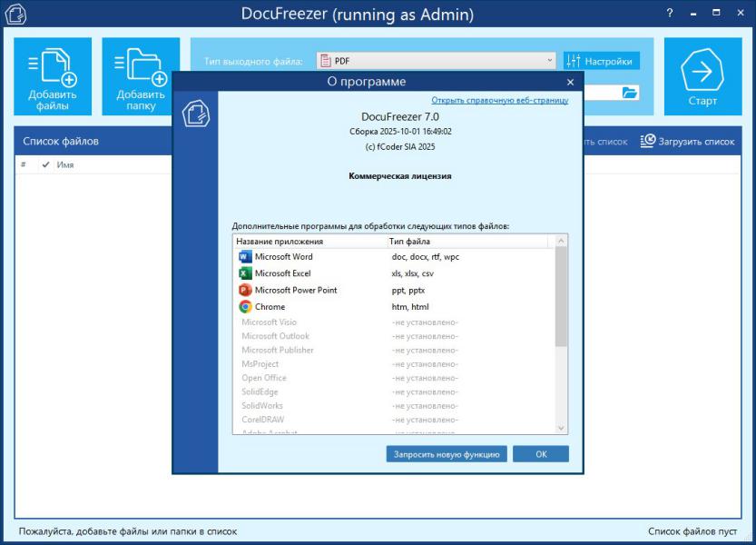The width and height of the screenshot is (756, 545).
Task: Click the DocuFreezer icon in the About sidebar
Action: pos(195,114)
